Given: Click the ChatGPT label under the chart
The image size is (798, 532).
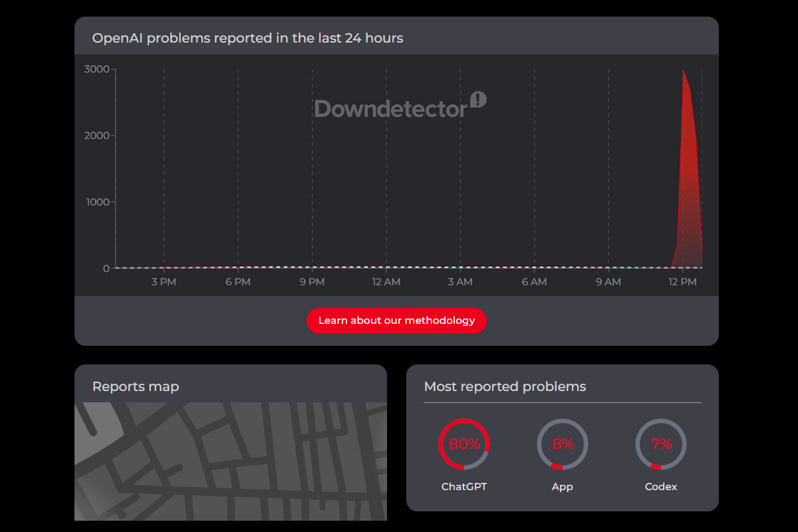Looking at the screenshot, I should click(464, 487).
